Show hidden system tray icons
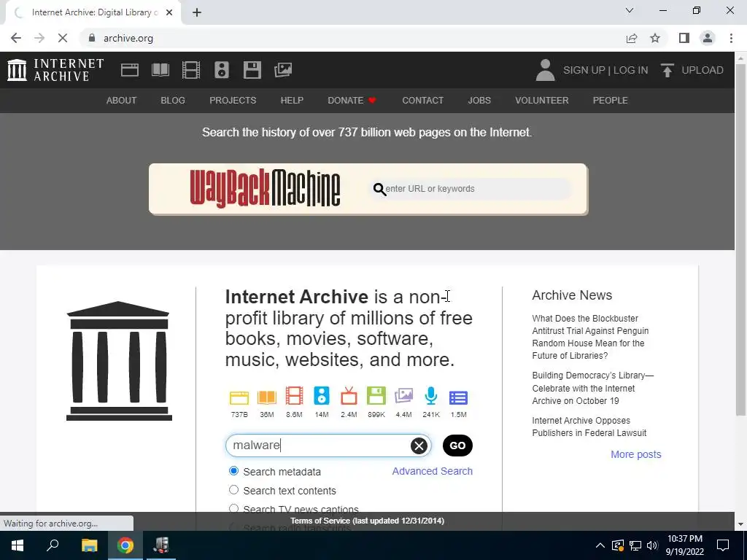Image resolution: width=747 pixels, height=560 pixels. click(600, 545)
